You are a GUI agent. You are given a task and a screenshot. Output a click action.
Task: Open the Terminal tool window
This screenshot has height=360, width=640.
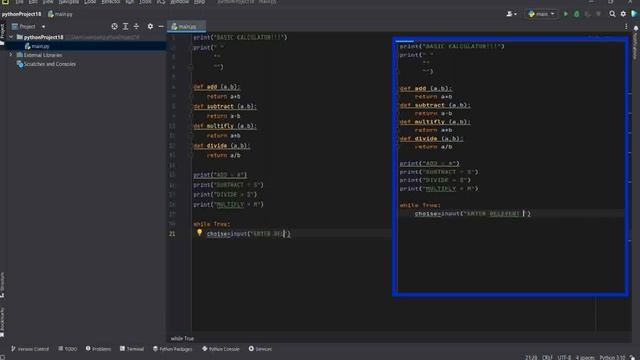(131, 349)
